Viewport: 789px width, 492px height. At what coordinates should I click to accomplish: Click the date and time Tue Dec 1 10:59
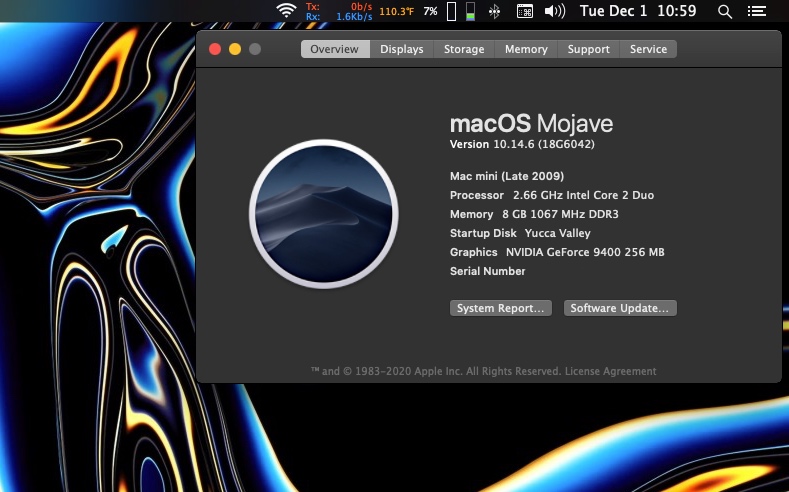[638, 11]
